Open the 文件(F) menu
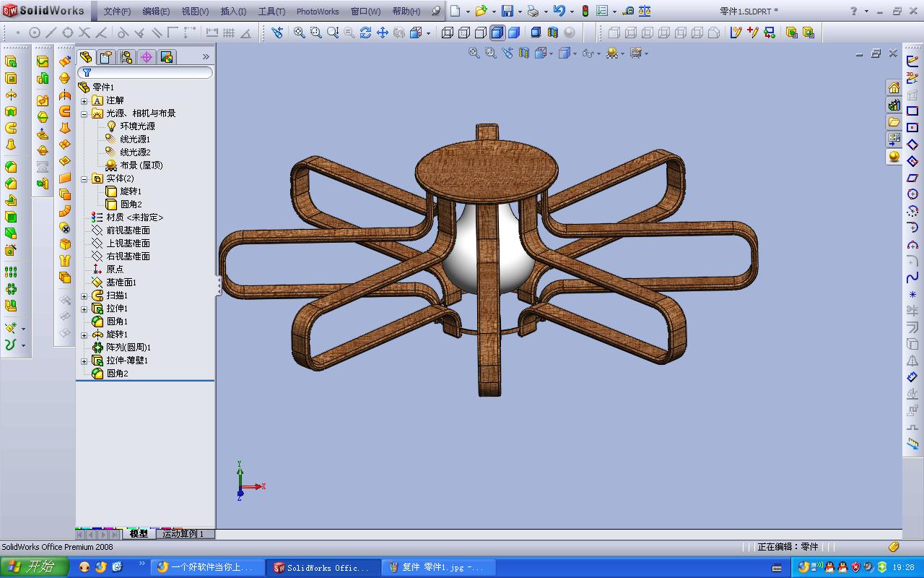 (117, 12)
